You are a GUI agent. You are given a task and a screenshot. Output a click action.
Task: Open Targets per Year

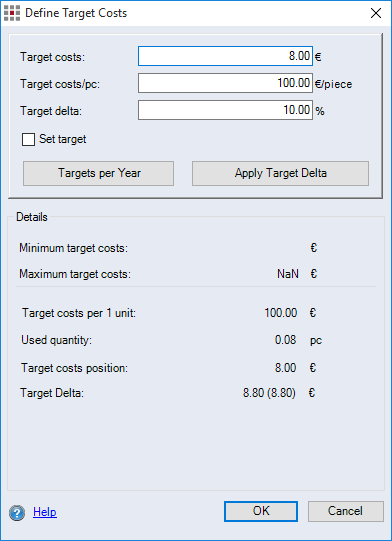98,173
